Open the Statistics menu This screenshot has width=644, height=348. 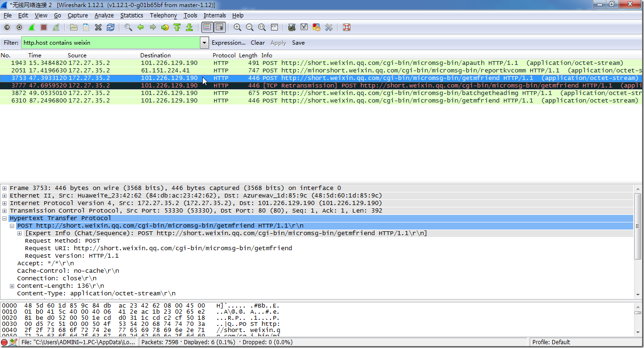[132, 16]
